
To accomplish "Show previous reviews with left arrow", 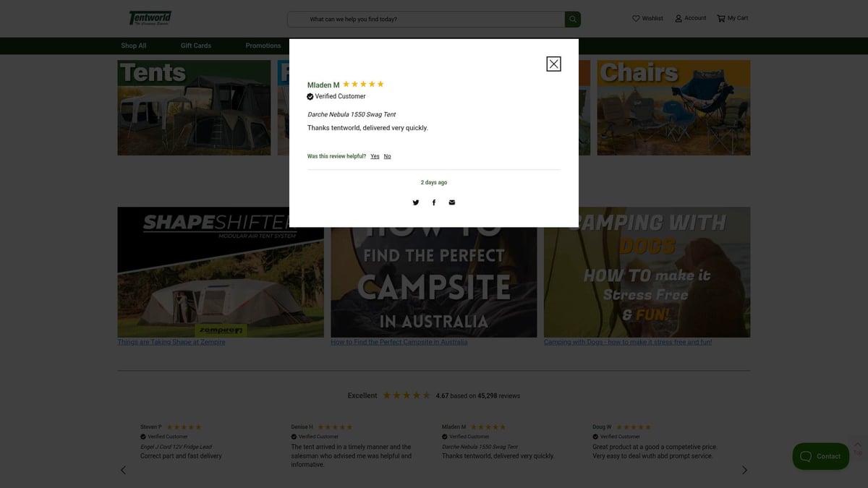I will tap(123, 470).
